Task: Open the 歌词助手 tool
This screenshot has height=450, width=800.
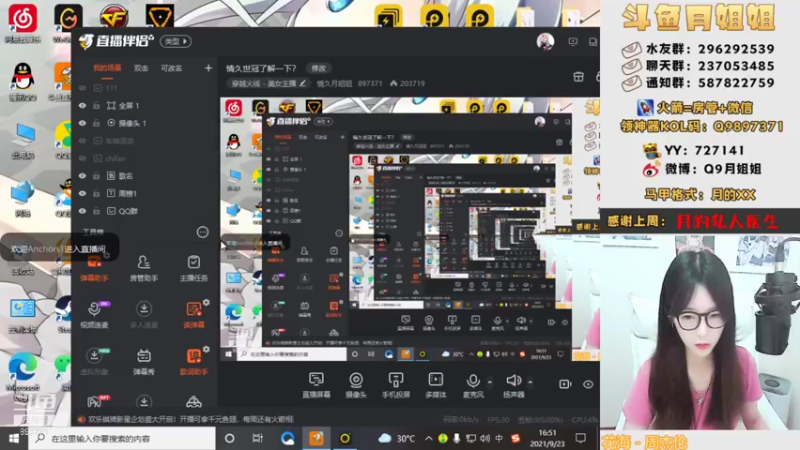Action: coord(193,362)
